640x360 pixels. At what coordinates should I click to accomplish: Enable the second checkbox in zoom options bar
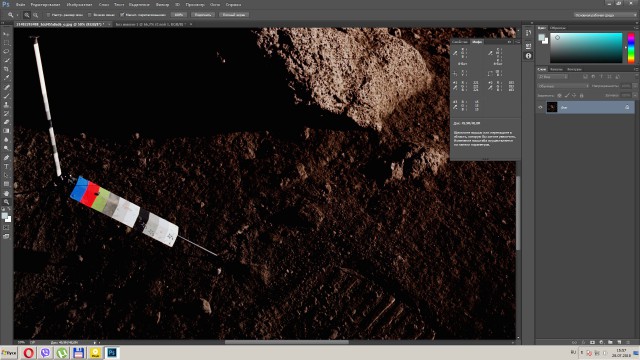point(89,15)
